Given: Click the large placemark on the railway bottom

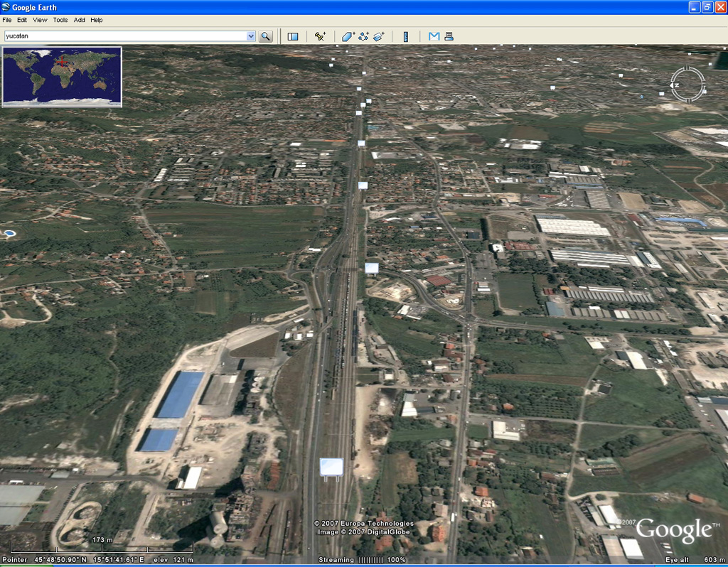Looking at the screenshot, I should [331, 467].
